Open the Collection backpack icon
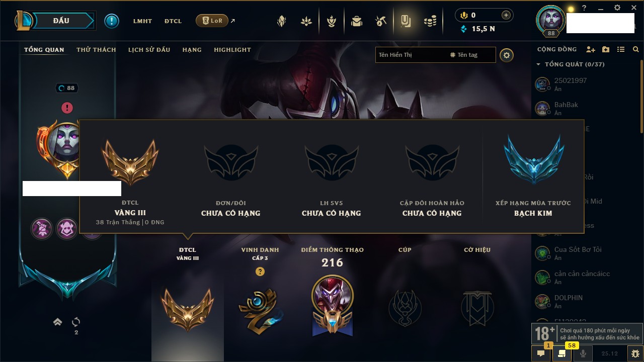 click(x=357, y=21)
